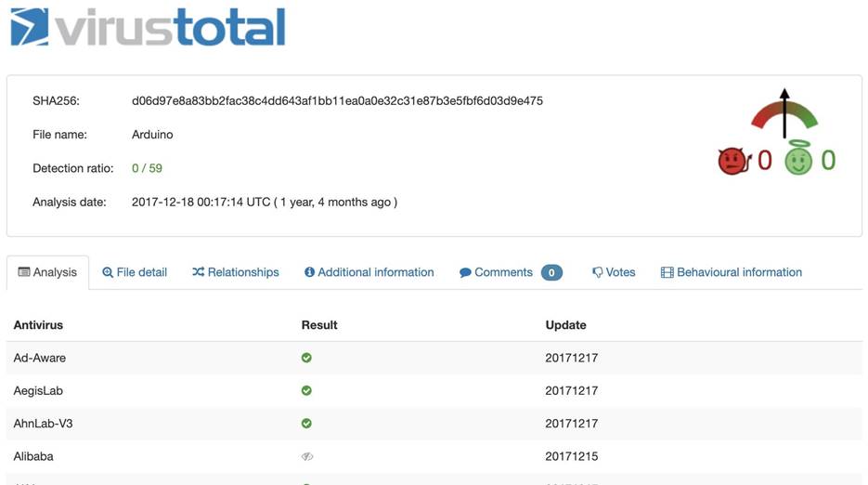Open the Relationships tab

click(235, 272)
